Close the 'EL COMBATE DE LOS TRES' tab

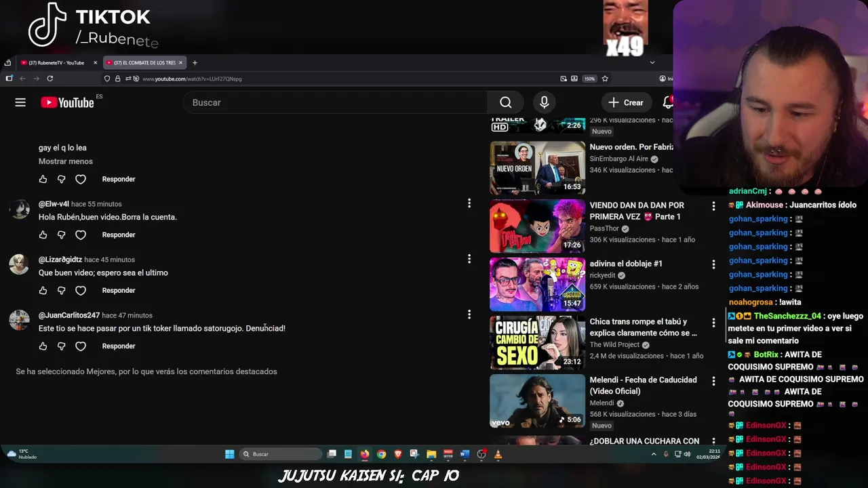point(180,62)
